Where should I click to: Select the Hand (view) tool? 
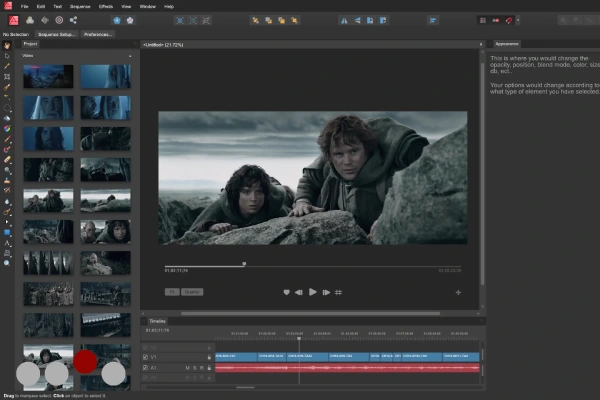(x=7, y=46)
